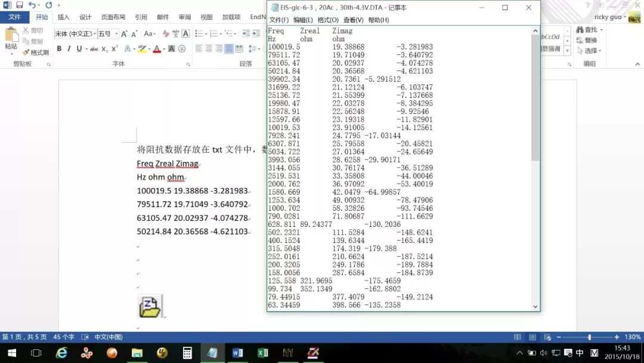Open Notepad's 格式(O) menu
644x363 pixels.
pyautogui.click(x=328, y=20)
